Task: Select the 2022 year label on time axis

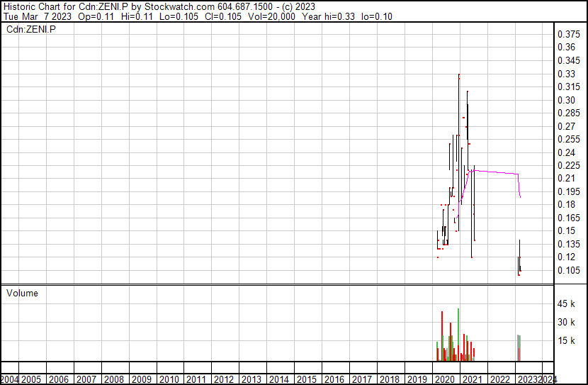Action: (499, 379)
